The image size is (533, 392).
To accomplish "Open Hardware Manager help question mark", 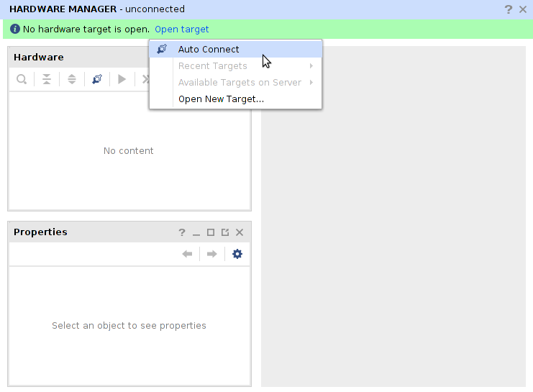I will pyautogui.click(x=509, y=9).
